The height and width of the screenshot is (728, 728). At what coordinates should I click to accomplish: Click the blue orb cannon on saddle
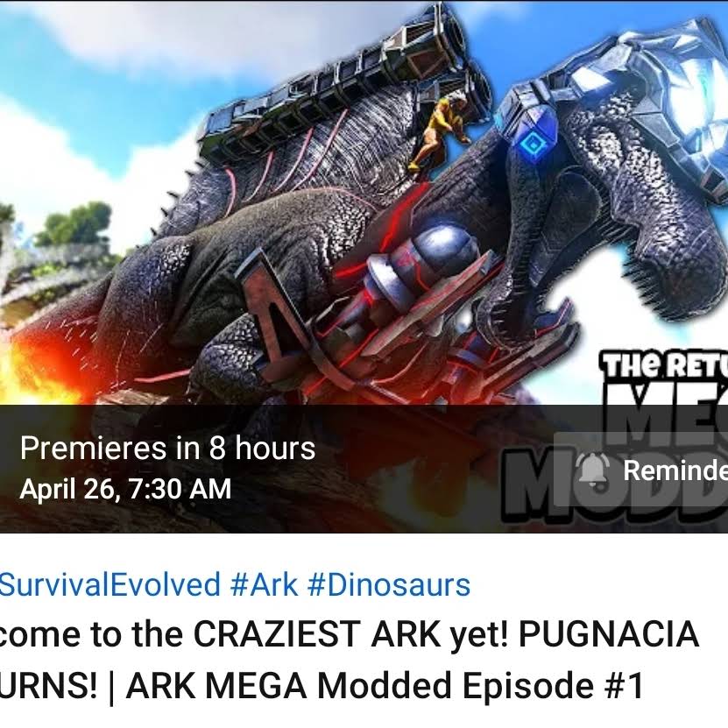click(x=441, y=251)
